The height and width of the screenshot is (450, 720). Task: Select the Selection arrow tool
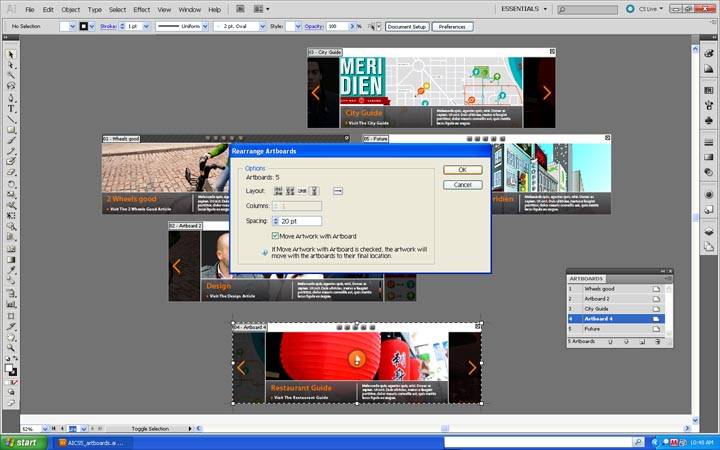(x=11, y=55)
